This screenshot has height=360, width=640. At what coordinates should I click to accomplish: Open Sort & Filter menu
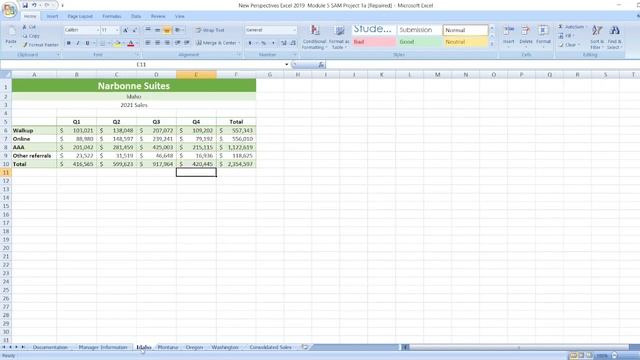(597, 37)
